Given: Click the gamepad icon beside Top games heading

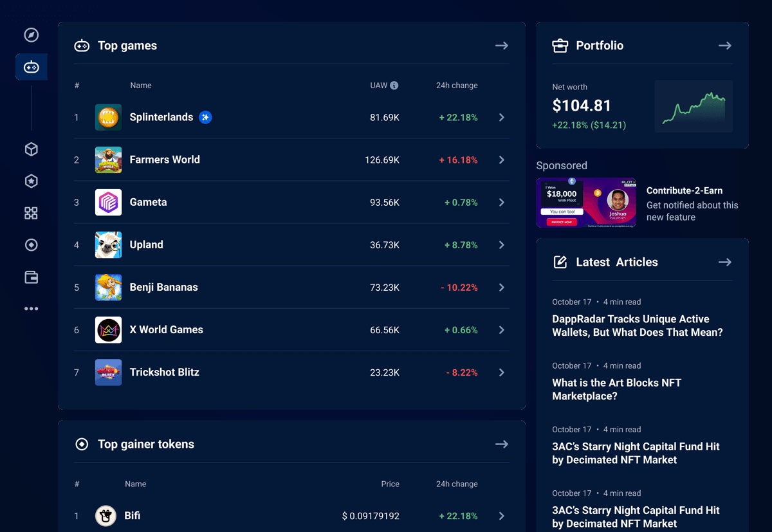Looking at the screenshot, I should [82, 46].
